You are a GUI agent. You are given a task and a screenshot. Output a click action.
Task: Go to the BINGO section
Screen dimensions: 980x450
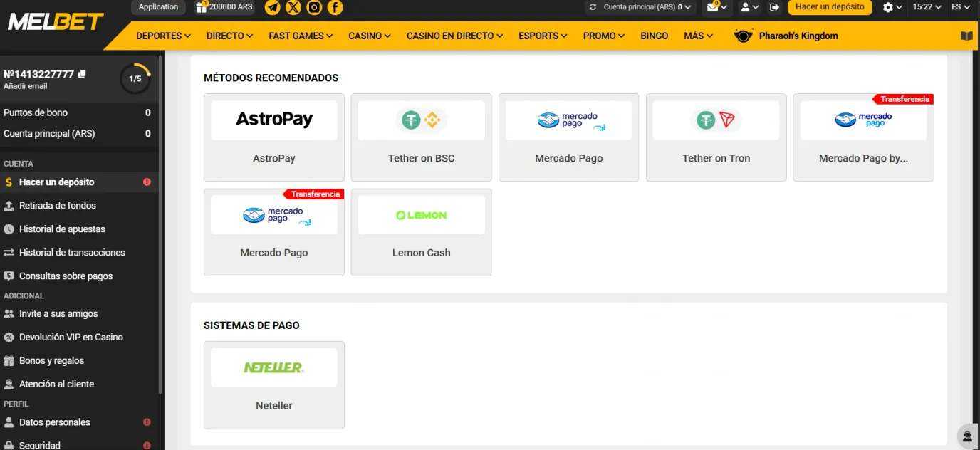[x=654, y=36]
